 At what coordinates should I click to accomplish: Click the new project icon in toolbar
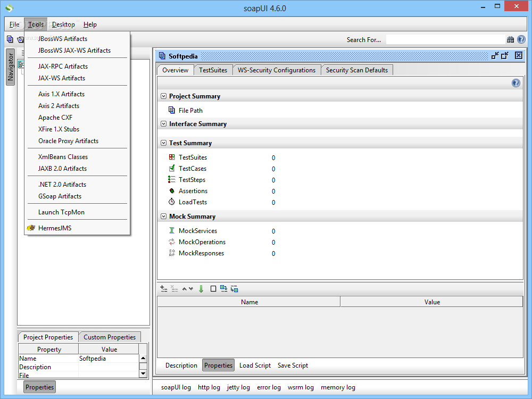coord(10,39)
